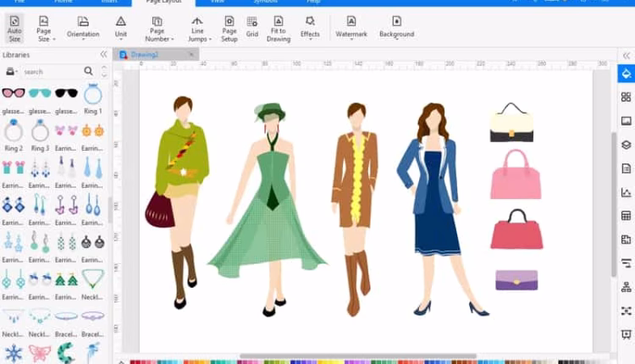This screenshot has height=364, width=635.
Task: Toggle the Auto Size option
Action: [14, 28]
